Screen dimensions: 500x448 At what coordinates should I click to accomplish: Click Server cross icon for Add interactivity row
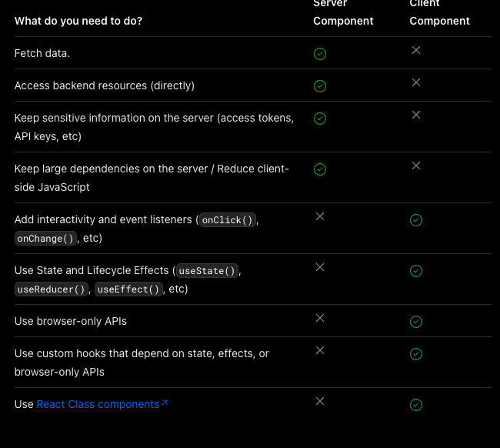click(320, 216)
